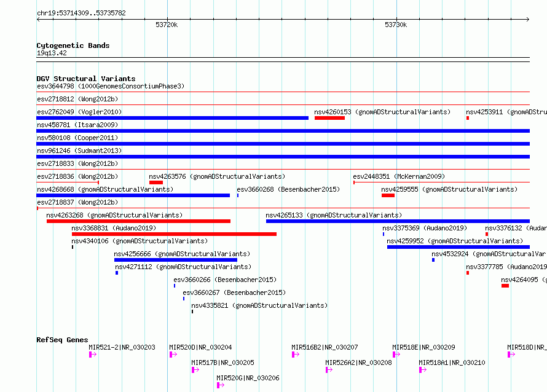
Task: Click the MIR518E|NR_030209 gene label
Action: [423, 347]
